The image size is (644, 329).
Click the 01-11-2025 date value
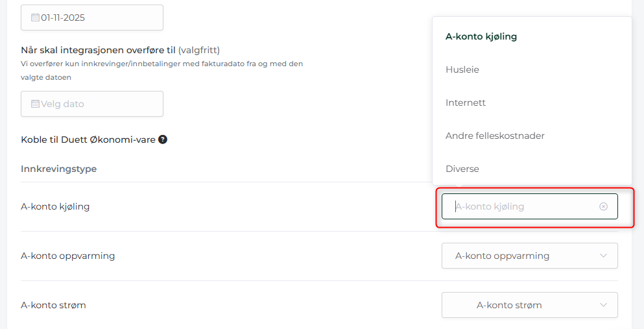point(63,18)
